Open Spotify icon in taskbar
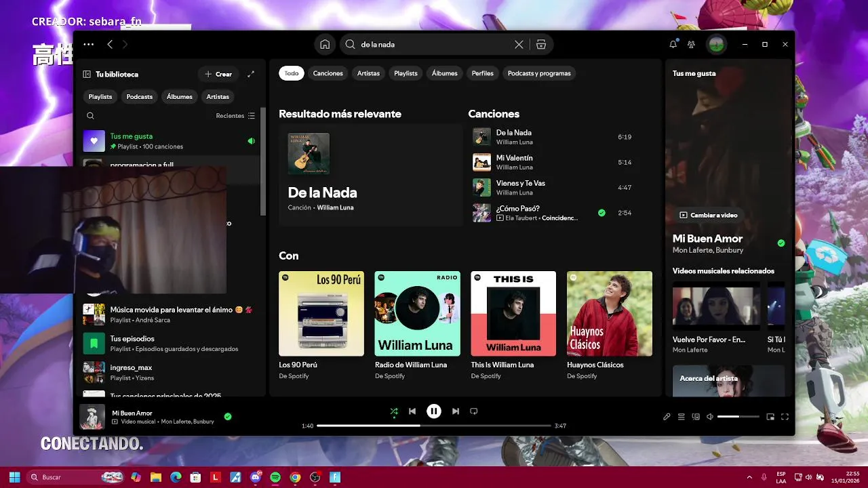 (276, 477)
